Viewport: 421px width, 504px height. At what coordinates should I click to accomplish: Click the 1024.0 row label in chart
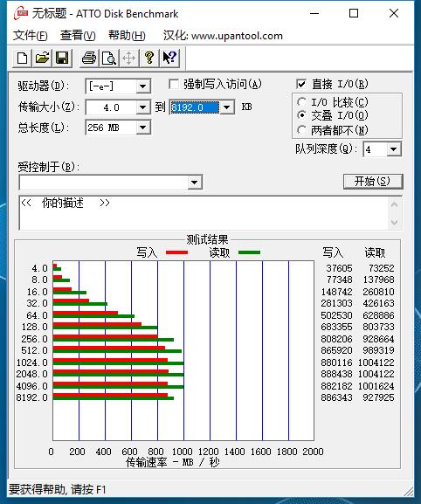point(32,362)
